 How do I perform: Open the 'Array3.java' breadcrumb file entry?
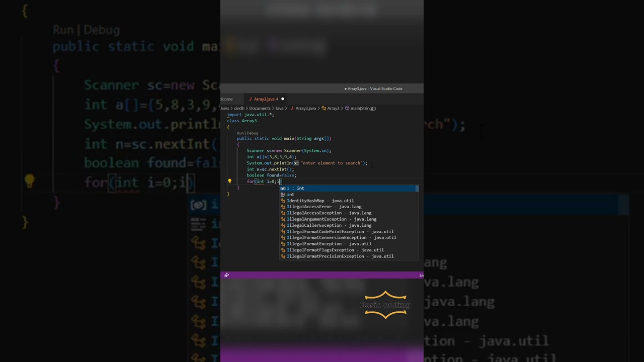pos(305,108)
